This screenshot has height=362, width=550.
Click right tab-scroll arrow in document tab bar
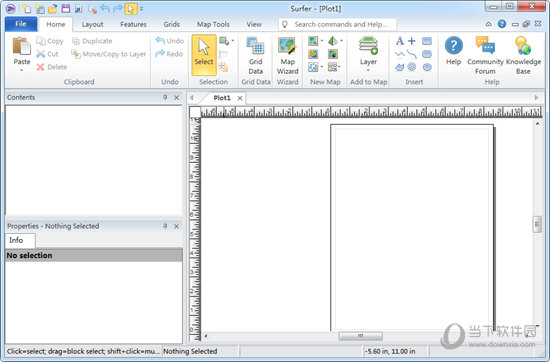coord(536,98)
